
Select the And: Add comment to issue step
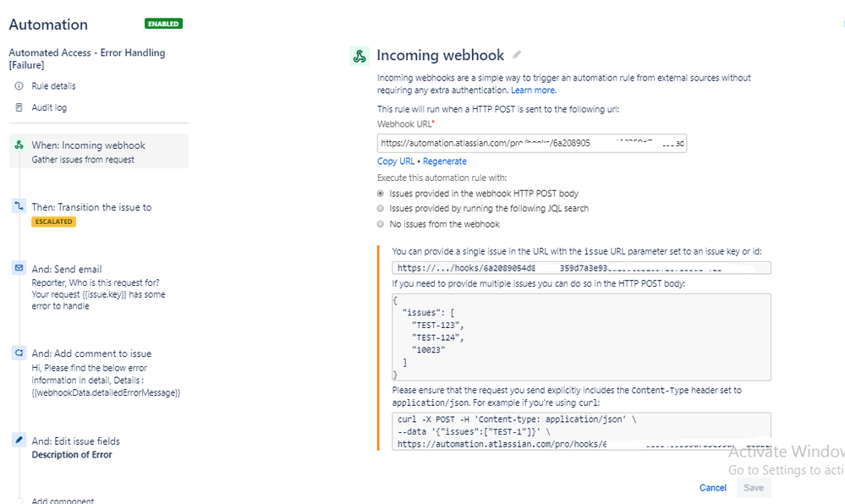91,353
